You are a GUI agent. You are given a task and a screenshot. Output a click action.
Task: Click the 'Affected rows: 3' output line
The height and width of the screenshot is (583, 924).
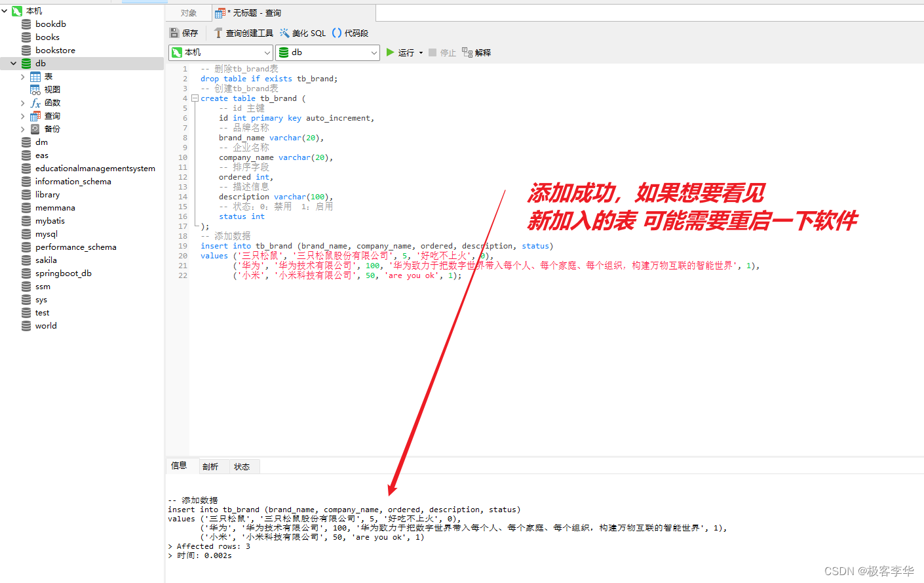tap(209, 546)
